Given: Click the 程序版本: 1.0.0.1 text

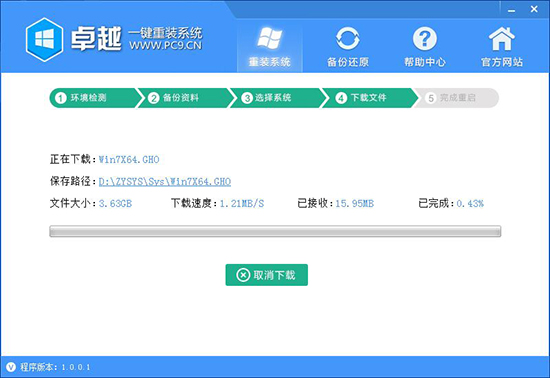Looking at the screenshot, I should coord(55,367).
